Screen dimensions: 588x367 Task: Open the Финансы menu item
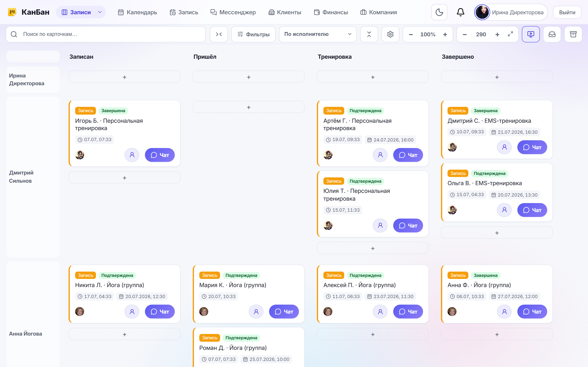pos(331,12)
